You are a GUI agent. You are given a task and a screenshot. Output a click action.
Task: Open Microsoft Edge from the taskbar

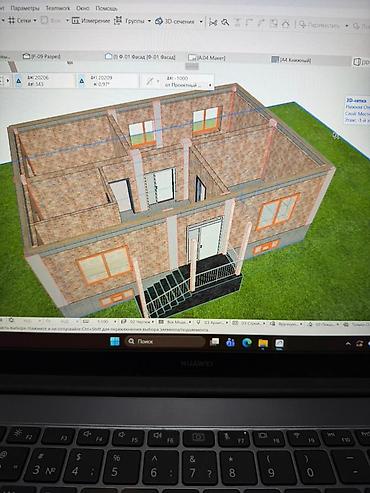[x=247, y=342]
